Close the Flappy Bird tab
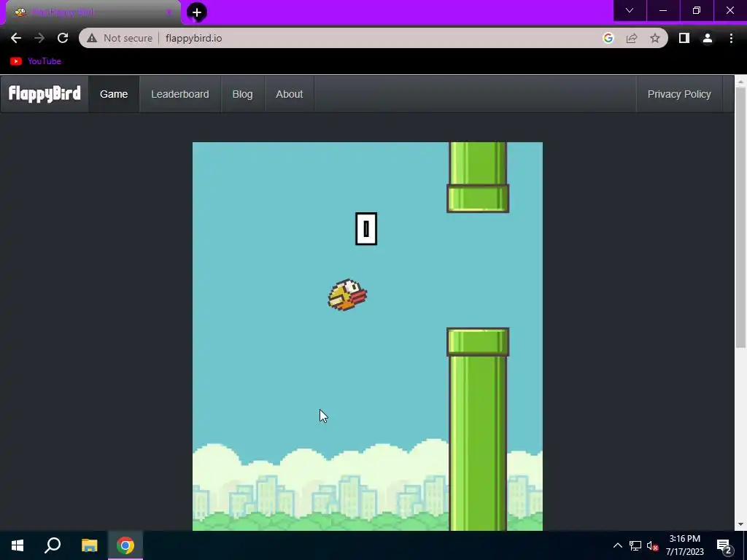 coord(169,12)
